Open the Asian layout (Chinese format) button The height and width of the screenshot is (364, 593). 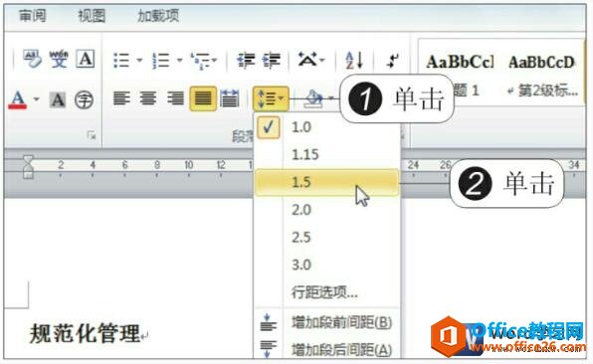(311, 60)
